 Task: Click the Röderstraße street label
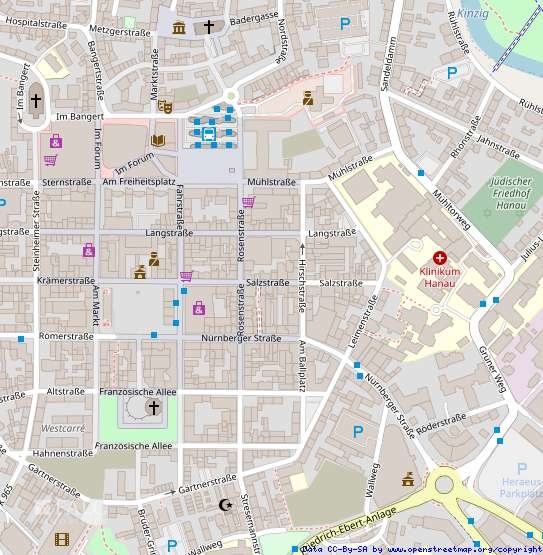pos(441,424)
